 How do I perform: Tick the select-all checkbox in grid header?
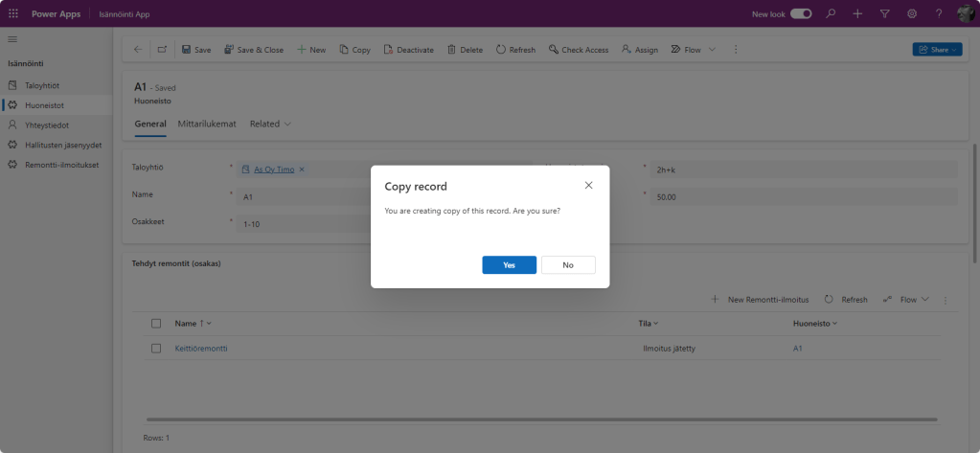tap(156, 324)
